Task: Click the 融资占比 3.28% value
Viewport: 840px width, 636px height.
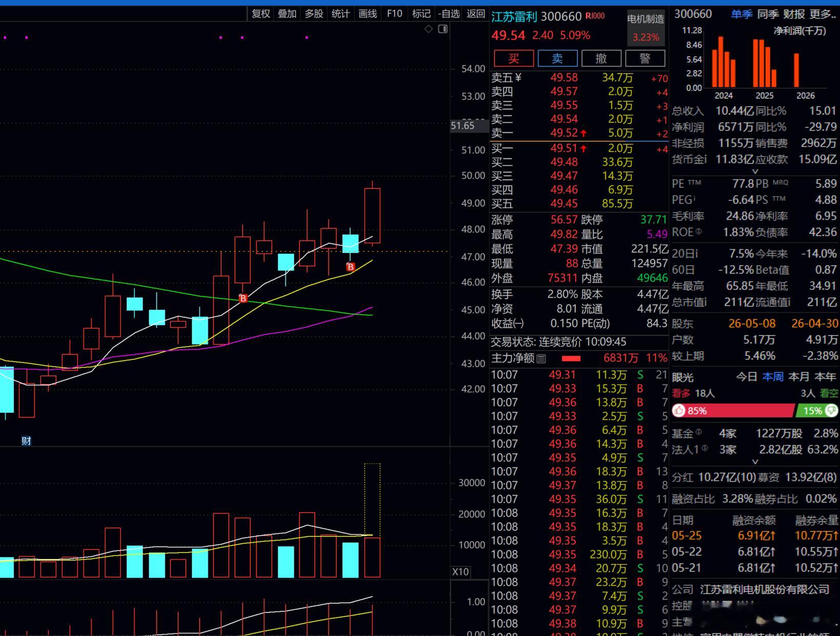Action: (737, 499)
